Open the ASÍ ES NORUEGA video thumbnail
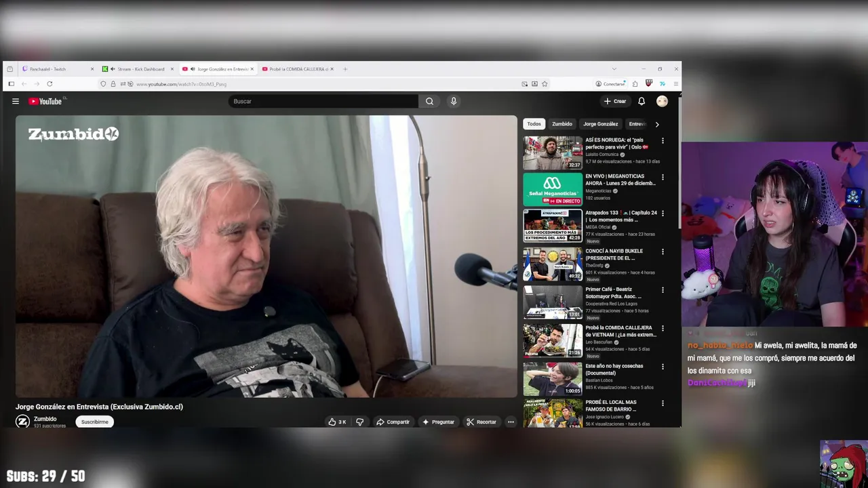Viewport: 868px width, 488px height. point(553,152)
